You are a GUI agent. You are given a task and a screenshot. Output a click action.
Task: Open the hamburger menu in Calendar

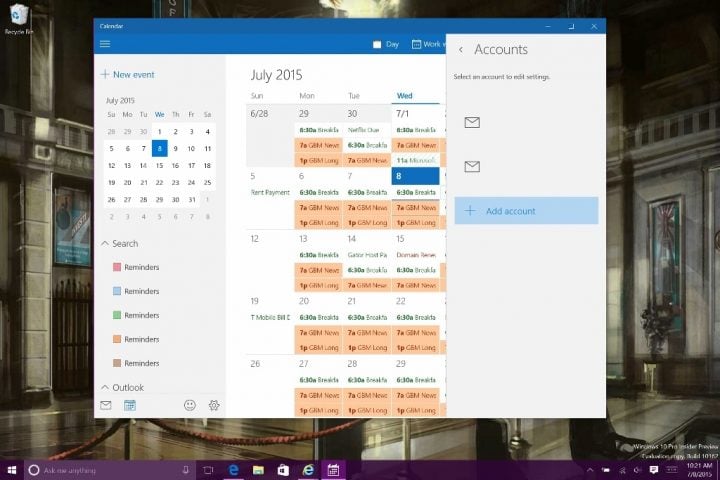click(105, 44)
